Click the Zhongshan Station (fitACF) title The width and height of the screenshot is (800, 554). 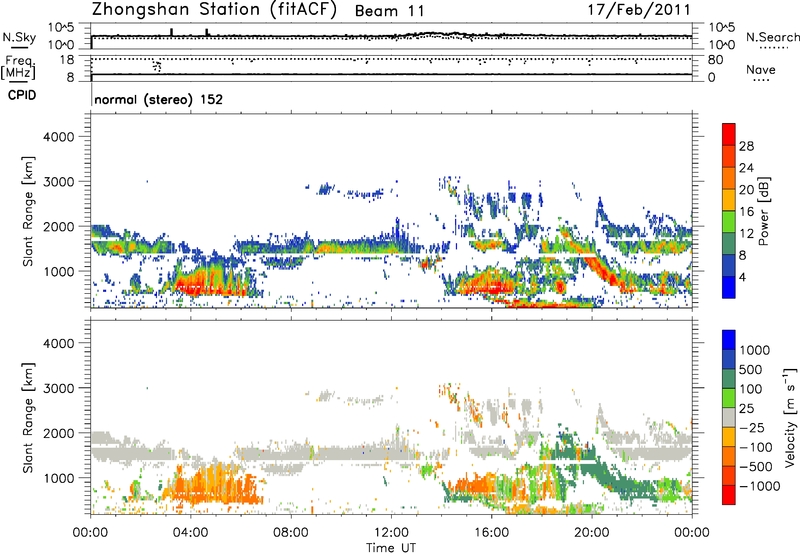(214, 10)
